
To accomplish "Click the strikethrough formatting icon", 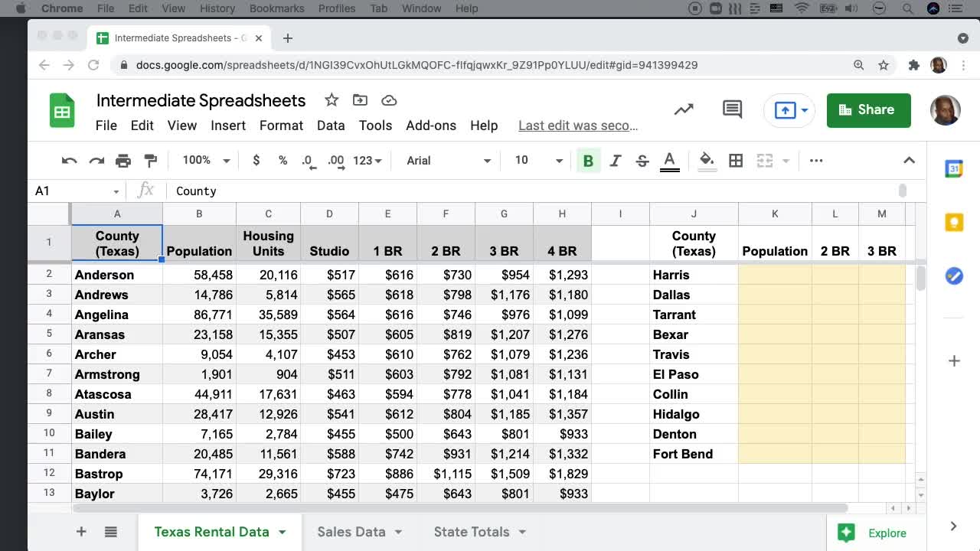I will click(642, 160).
